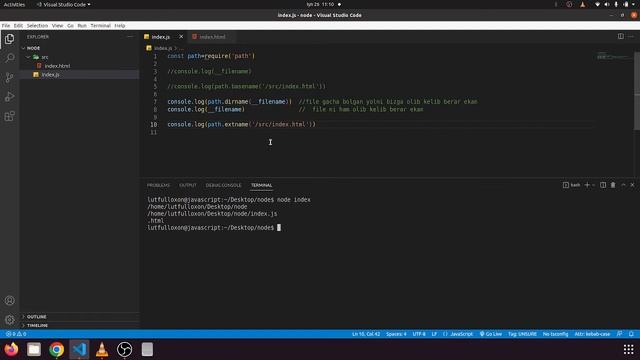Start Go Live server
The height and width of the screenshot is (360, 640).
491,334
